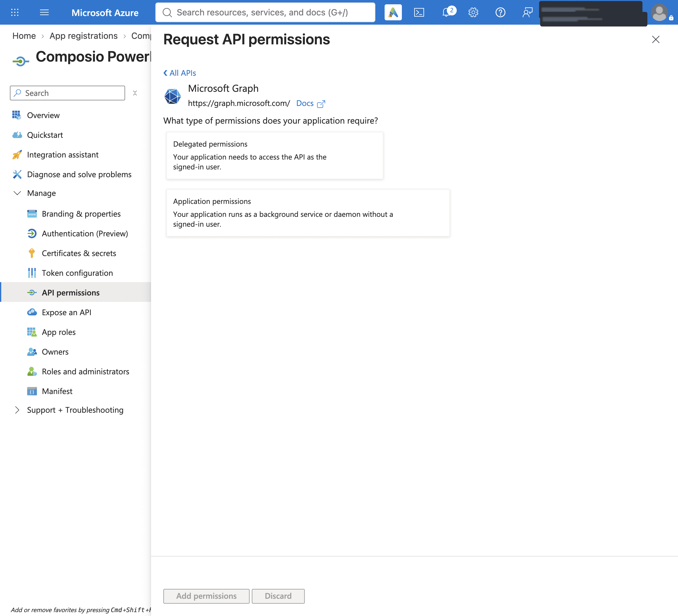The image size is (678, 616).
Task: Click the Discard button
Action: click(x=278, y=596)
